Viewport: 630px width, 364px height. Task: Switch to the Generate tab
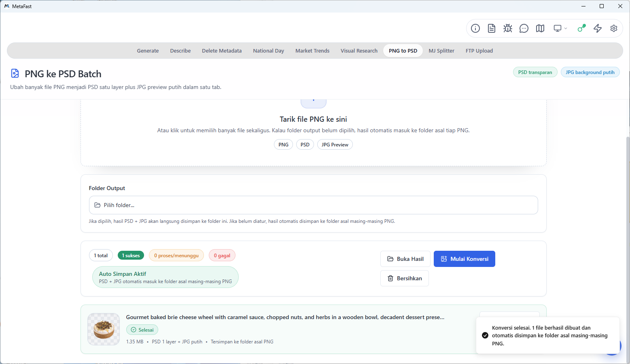tap(148, 51)
